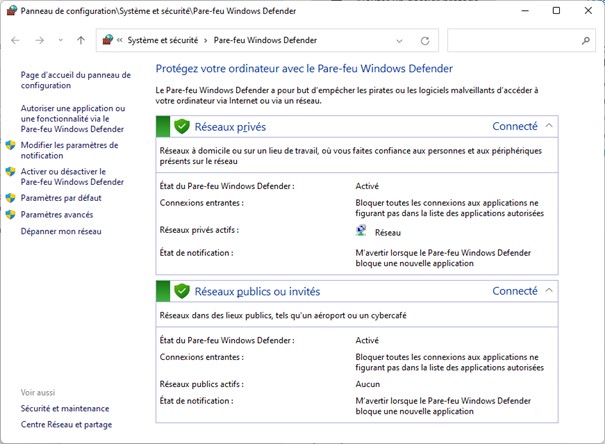The width and height of the screenshot is (605, 444).
Task: Click the forward navigation arrow
Action: (39, 41)
